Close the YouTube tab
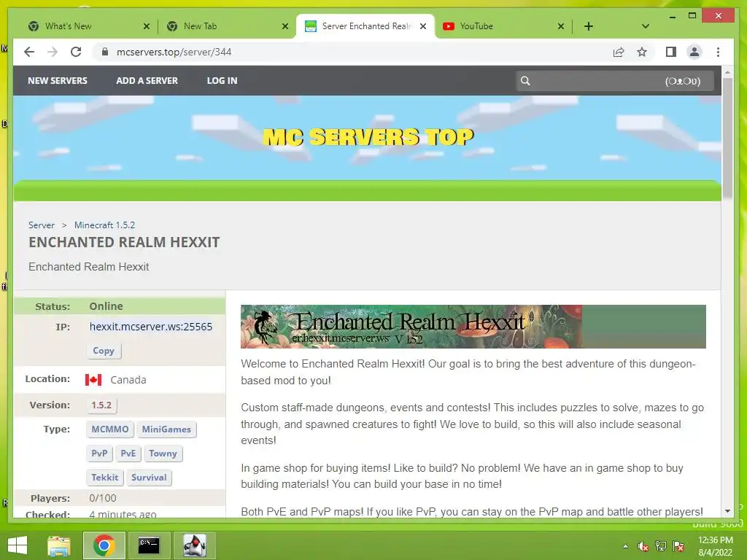747x560 pixels. [x=561, y=26]
